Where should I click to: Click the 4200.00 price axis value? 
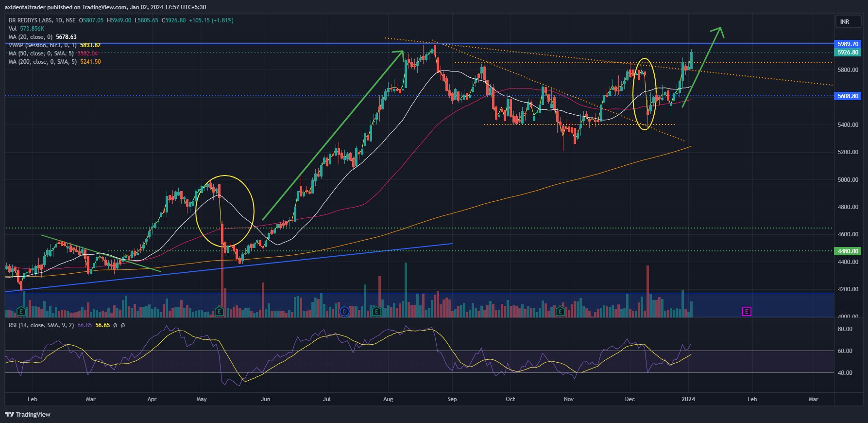click(848, 289)
